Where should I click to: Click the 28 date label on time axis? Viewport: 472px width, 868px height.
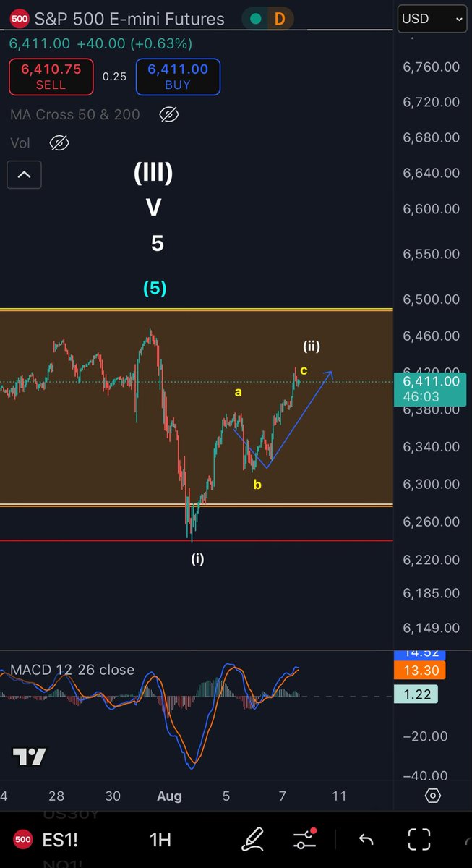pyautogui.click(x=56, y=796)
